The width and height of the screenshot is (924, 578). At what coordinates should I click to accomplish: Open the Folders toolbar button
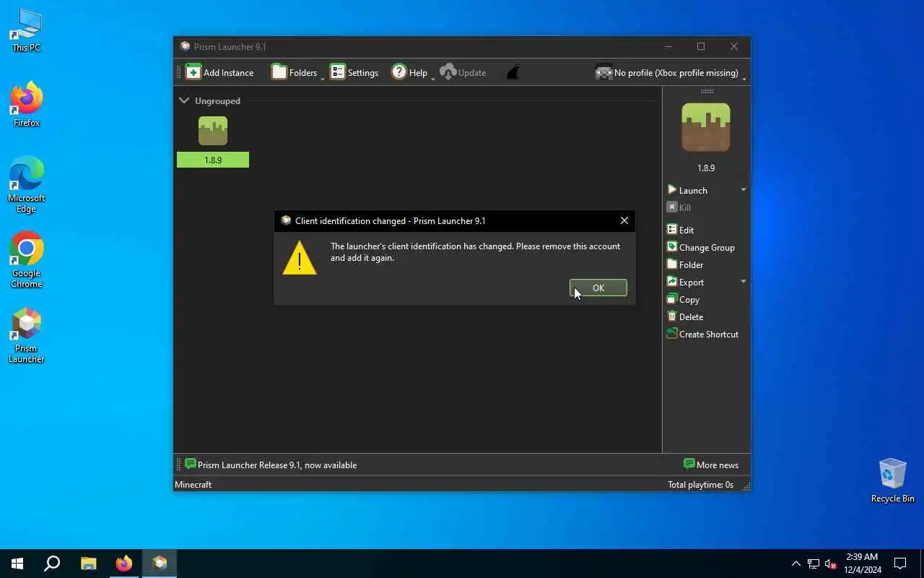[x=294, y=72]
